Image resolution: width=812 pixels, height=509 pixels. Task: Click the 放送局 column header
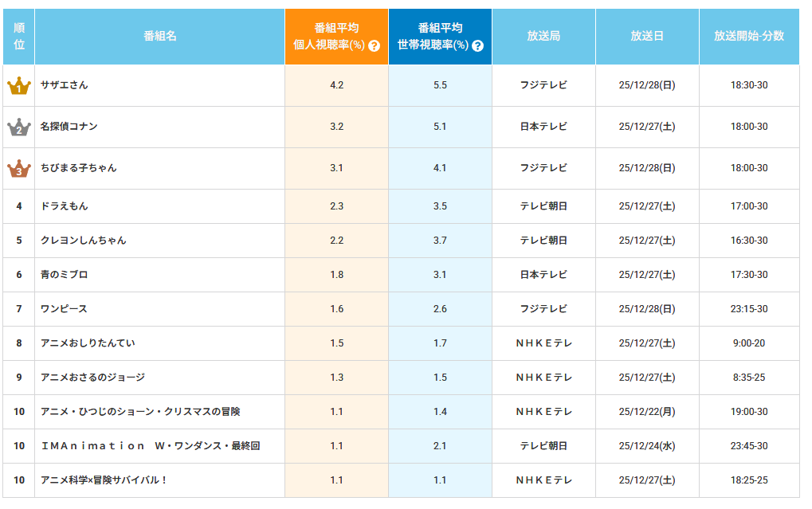pos(543,37)
